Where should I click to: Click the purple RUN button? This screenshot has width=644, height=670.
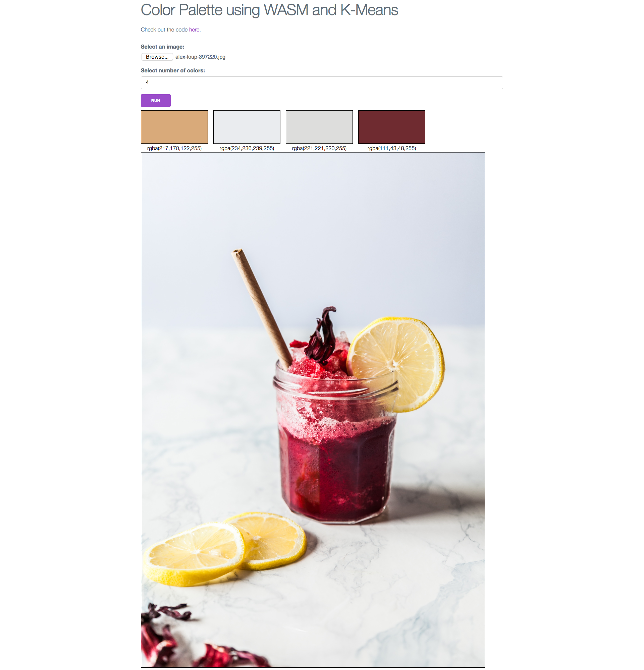coord(156,101)
